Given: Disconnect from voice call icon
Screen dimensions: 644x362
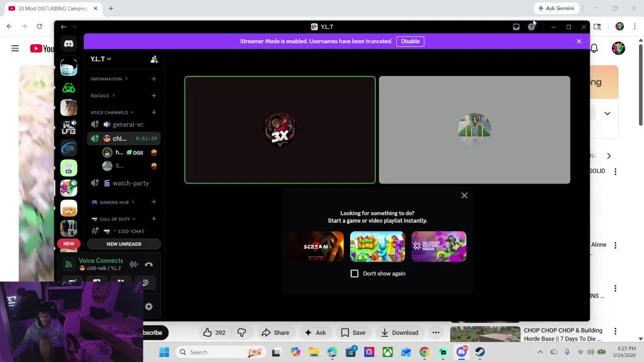Looking at the screenshot, I should 149,264.
